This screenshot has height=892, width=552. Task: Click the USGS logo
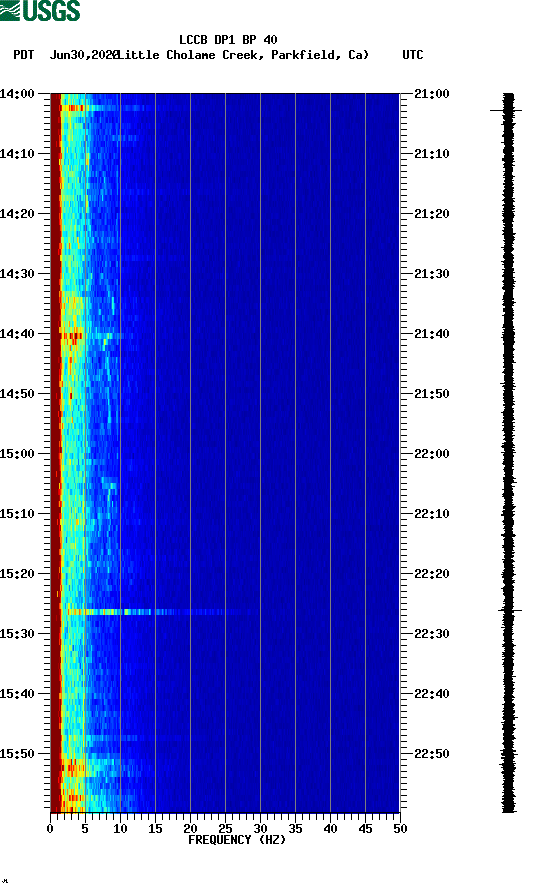(x=40, y=10)
